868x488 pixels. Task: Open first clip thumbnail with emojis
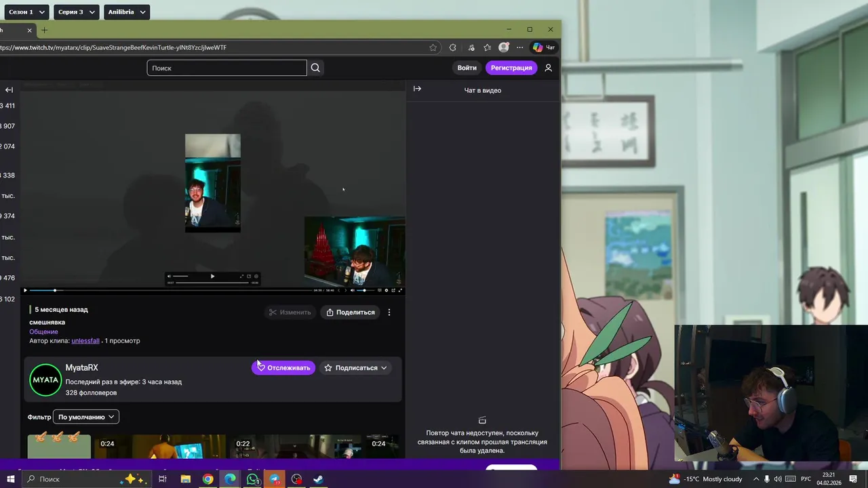pyautogui.click(x=59, y=447)
